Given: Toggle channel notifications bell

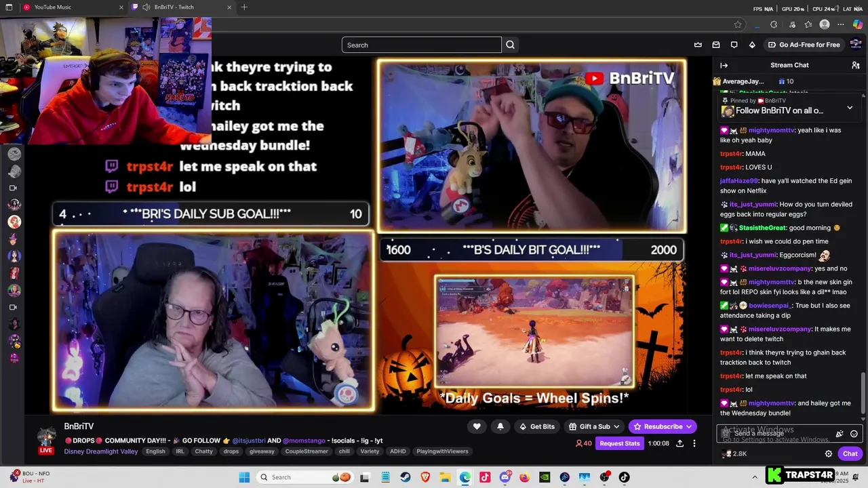Looking at the screenshot, I should (500, 426).
